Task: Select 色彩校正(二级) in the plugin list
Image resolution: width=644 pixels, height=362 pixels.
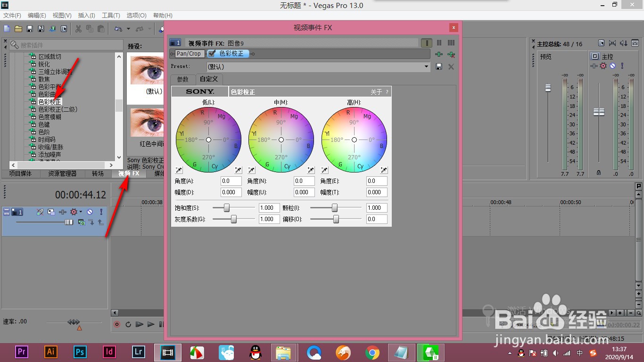Action: (x=58, y=109)
